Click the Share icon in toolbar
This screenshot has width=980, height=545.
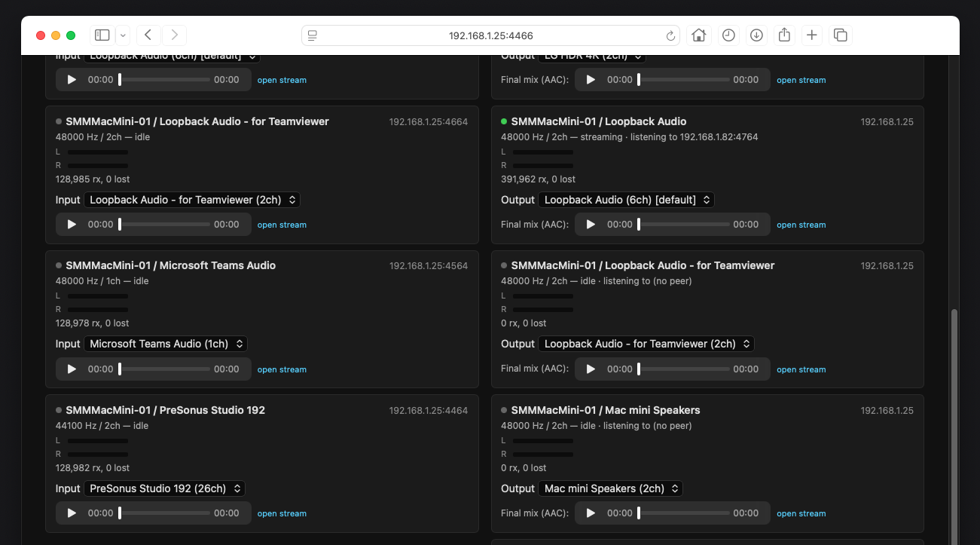click(x=784, y=35)
